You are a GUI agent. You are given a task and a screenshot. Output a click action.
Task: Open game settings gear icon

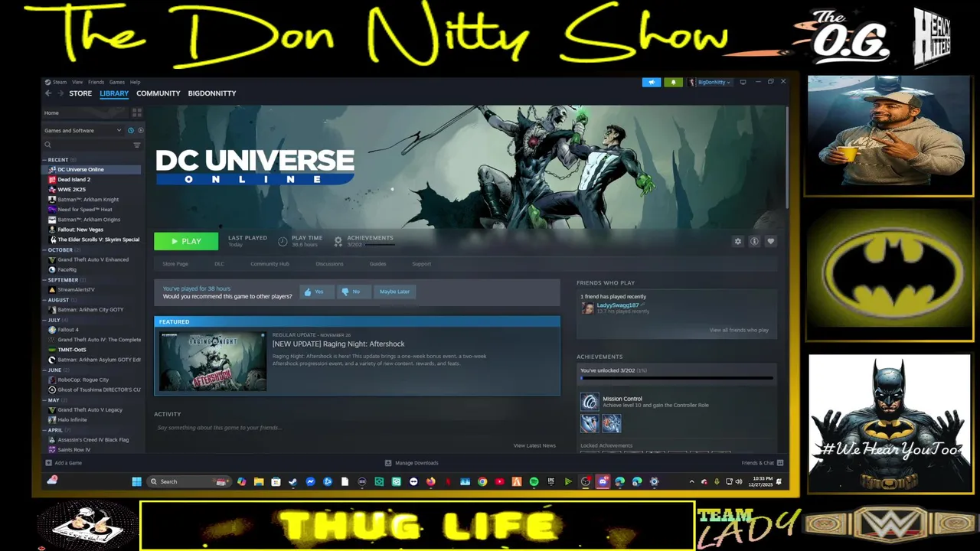[x=738, y=241]
